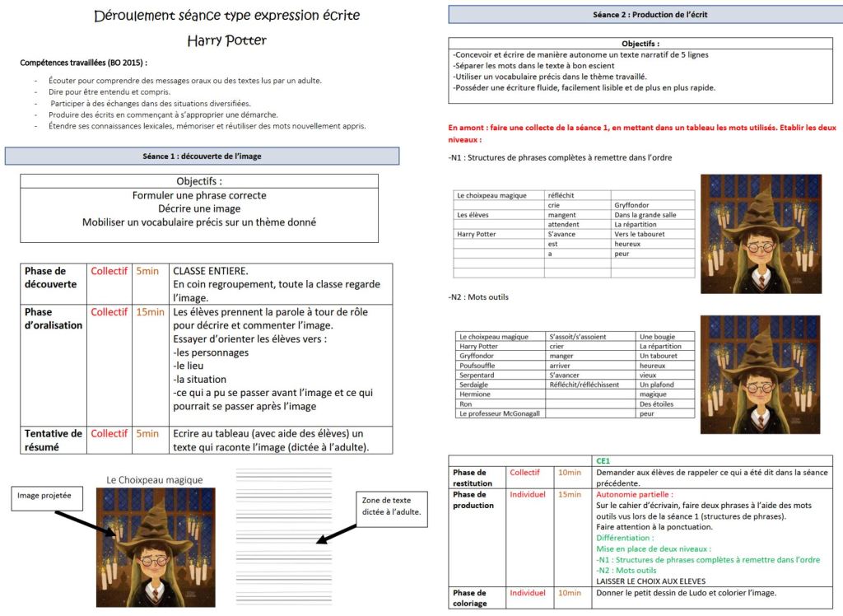Click the red 'Autonomie partielle :' text
843x616 pixels.
(x=635, y=494)
